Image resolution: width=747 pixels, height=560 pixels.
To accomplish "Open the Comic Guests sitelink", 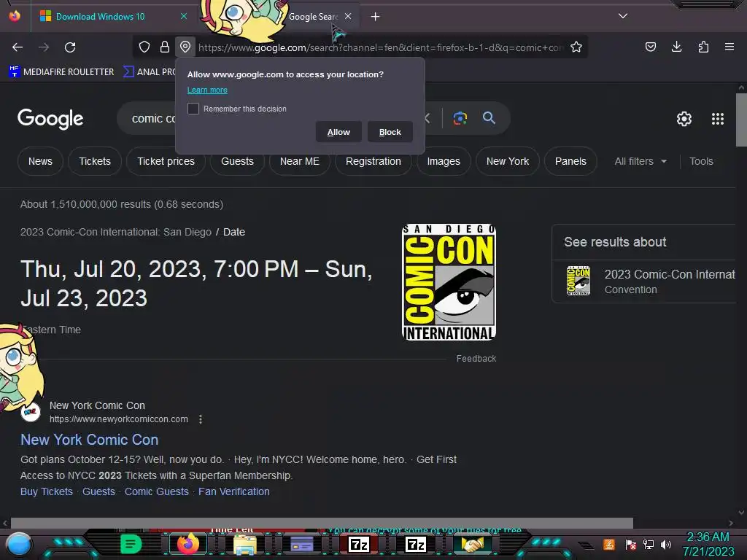I will (157, 491).
